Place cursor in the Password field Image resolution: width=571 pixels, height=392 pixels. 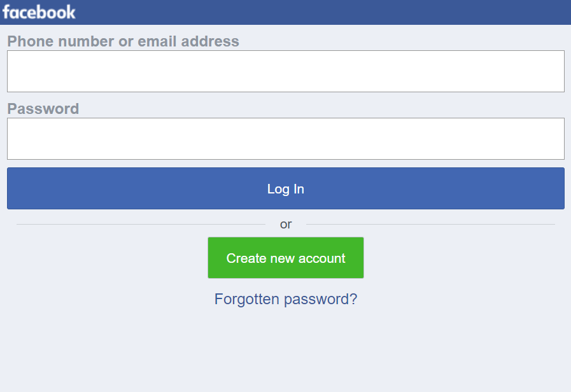click(x=285, y=139)
